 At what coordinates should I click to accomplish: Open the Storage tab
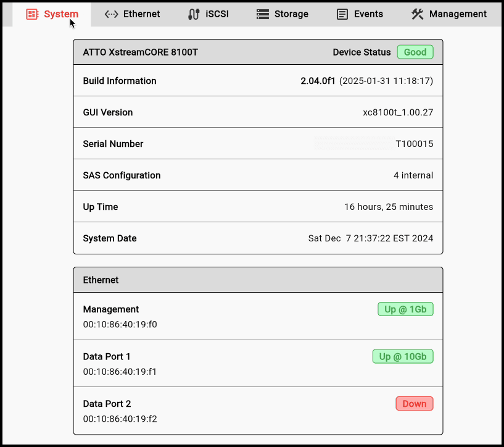292,14
